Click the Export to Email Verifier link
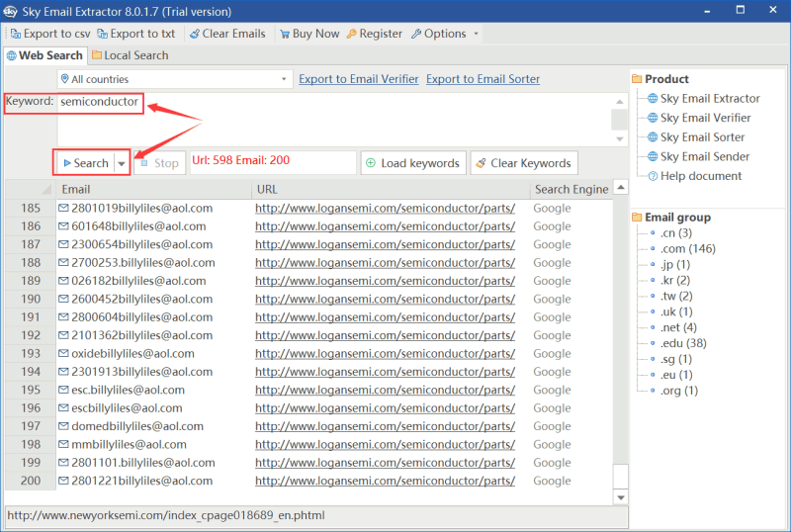Viewport: 791px width, 532px height. pyautogui.click(x=359, y=79)
